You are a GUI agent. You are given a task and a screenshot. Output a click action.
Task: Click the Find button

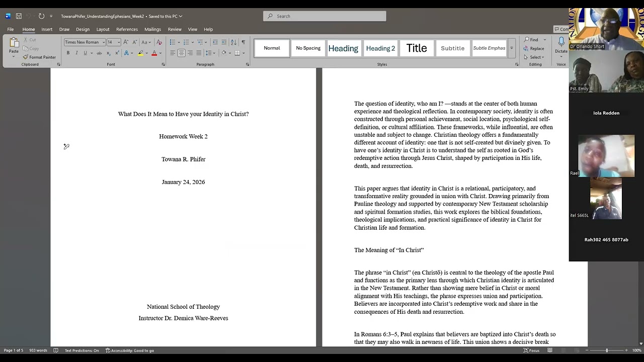click(531, 40)
